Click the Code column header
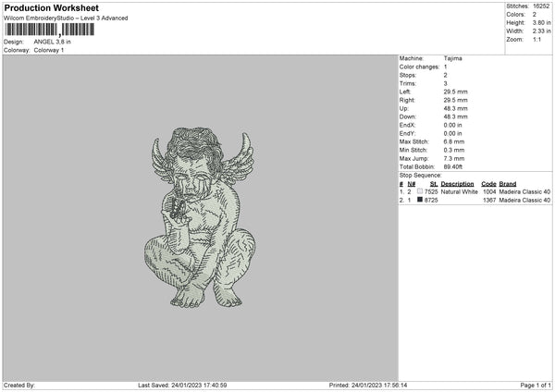Screen dimensions: 555x392 pos(488,184)
